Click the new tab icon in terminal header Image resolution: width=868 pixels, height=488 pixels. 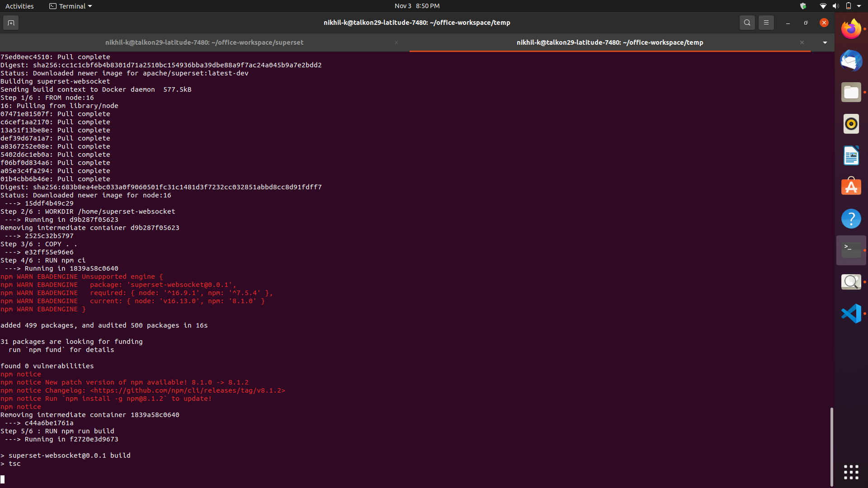[11, 23]
